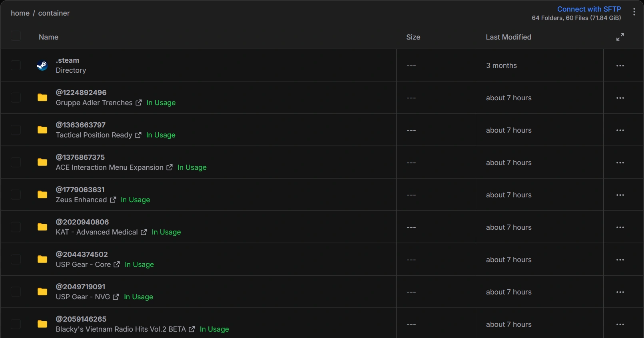Go to home in breadcrumb path
Screen dimensions: 644x338
tap(20, 13)
